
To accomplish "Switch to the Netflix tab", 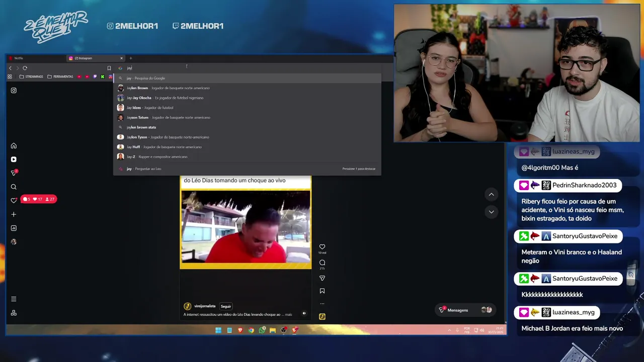I will [x=35, y=58].
